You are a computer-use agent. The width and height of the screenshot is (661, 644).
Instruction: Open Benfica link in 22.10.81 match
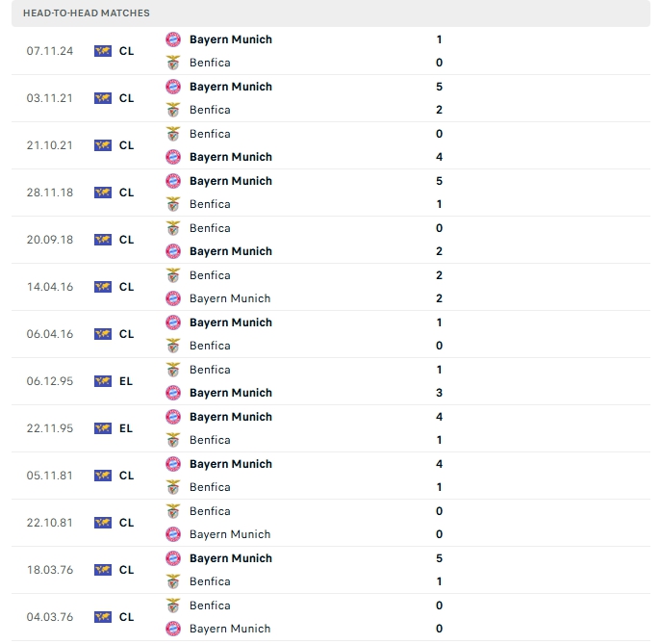click(210, 511)
